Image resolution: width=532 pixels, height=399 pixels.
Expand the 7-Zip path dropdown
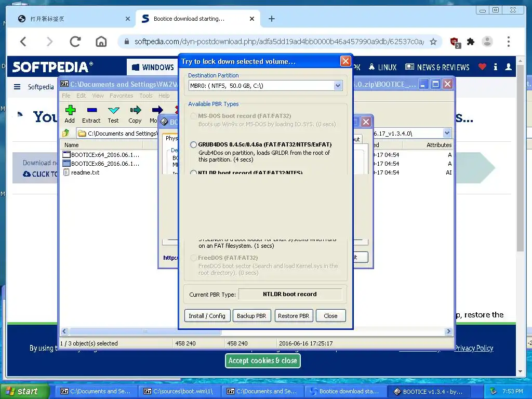(x=447, y=133)
